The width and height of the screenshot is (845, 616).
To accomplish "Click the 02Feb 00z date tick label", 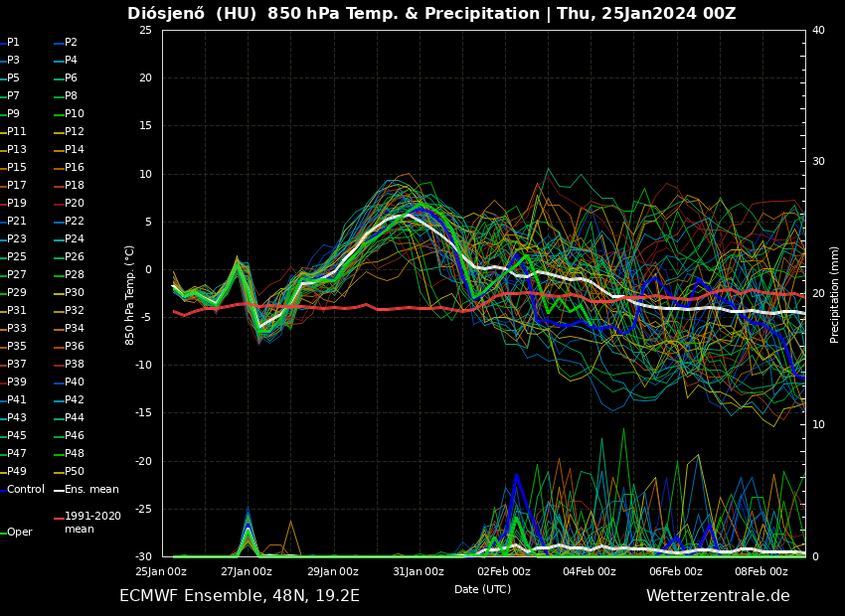I will click(504, 571).
